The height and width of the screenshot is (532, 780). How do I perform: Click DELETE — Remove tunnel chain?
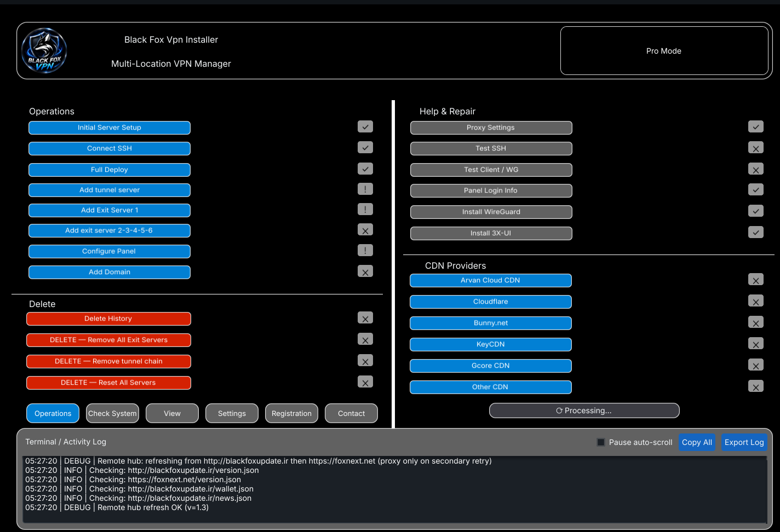108,361
